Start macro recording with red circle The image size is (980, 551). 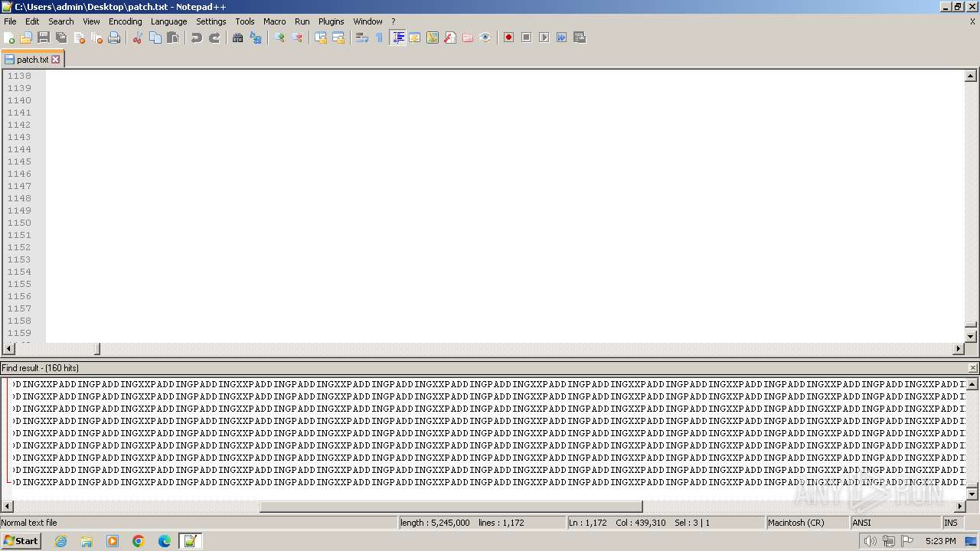pyautogui.click(x=508, y=37)
